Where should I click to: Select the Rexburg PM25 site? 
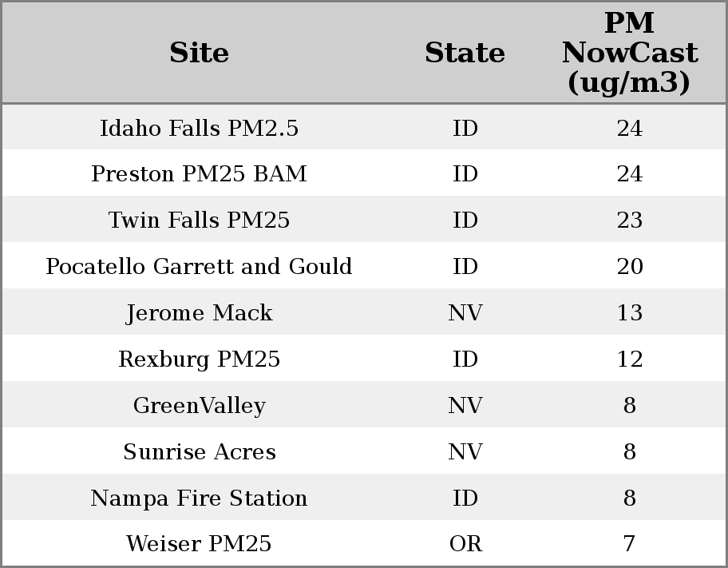[200, 359]
